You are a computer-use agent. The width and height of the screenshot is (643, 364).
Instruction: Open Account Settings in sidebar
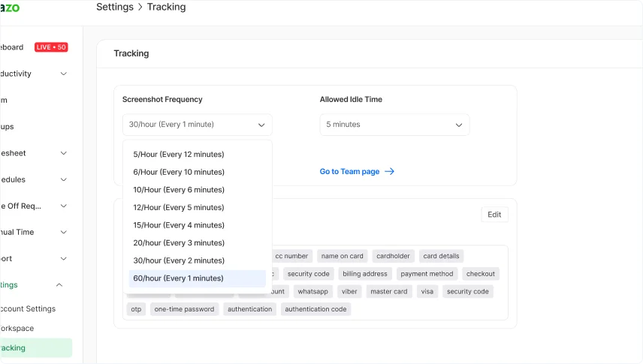point(27,309)
